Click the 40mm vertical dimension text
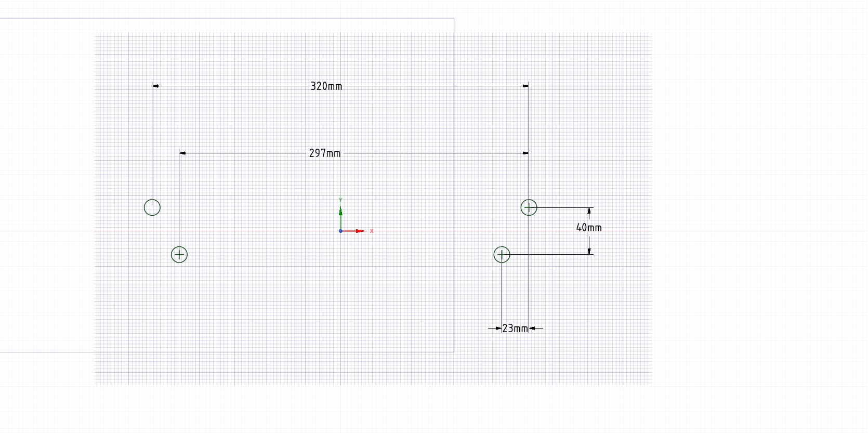868x433 pixels. coord(589,228)
